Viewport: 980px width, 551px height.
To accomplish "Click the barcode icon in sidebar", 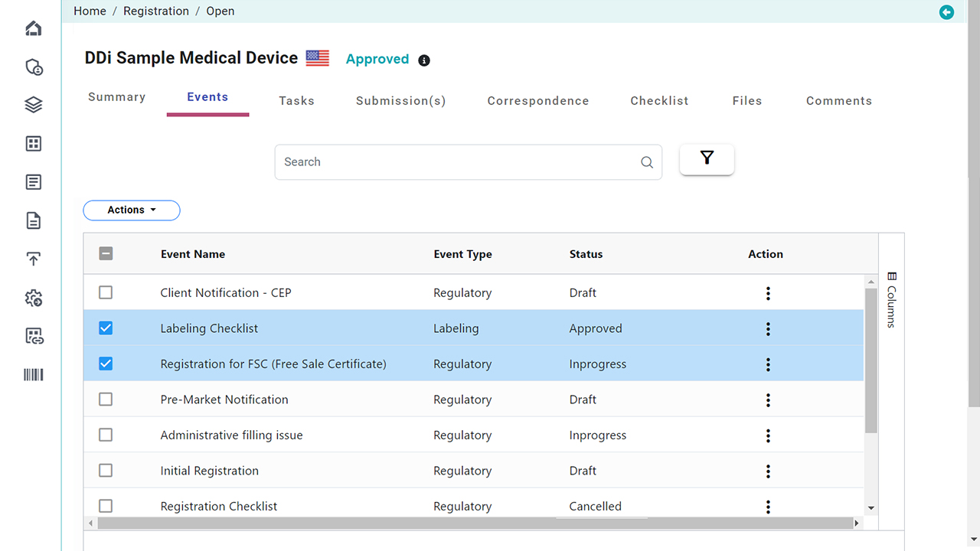I will coord(34,374).
